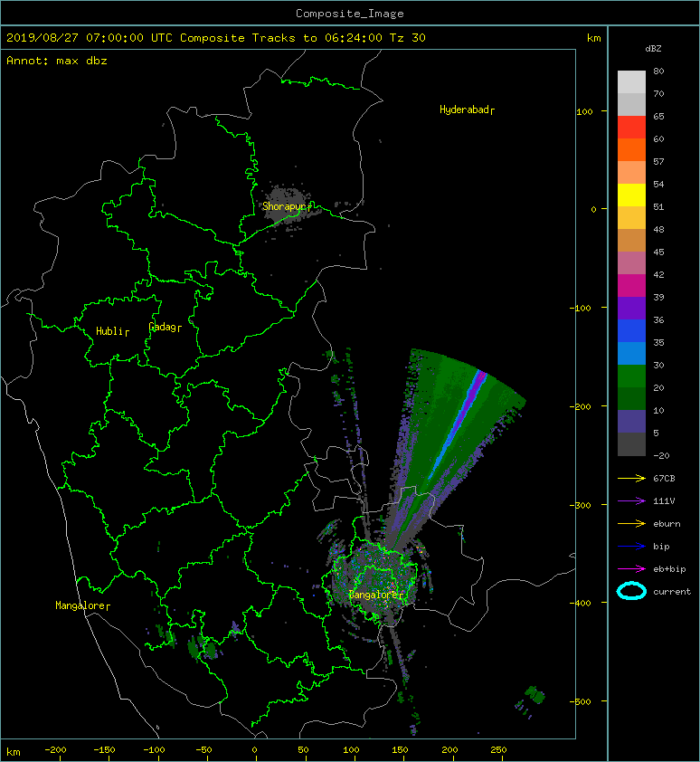Click the Bangalore city label
This screenshot has height=762, width=700.
pyautogui.click(x=376, y=595)
